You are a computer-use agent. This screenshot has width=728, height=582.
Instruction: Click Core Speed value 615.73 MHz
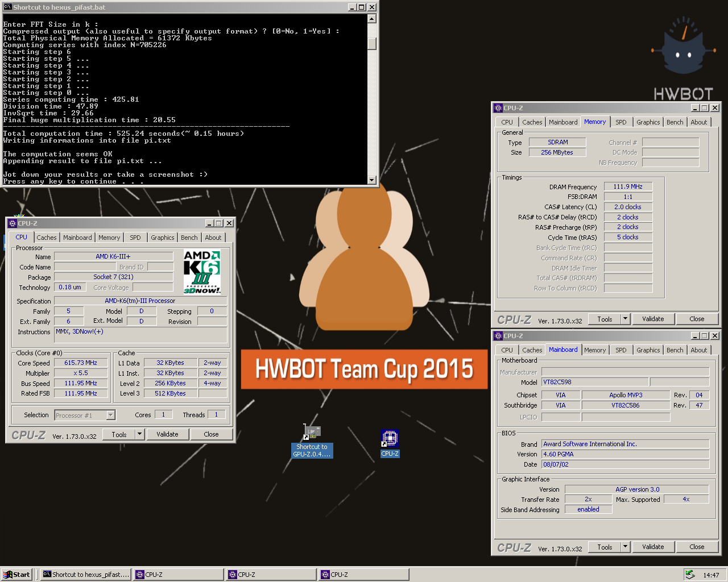[81, 363]
